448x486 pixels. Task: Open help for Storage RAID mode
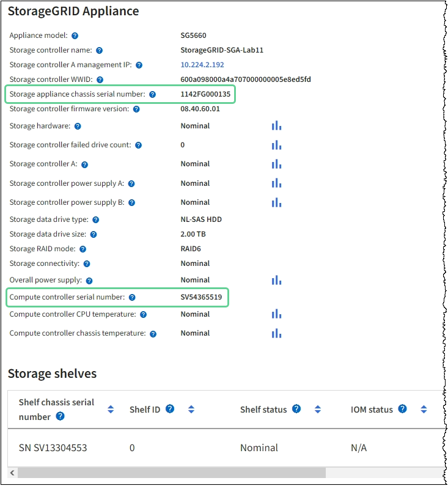[x=83, y=249]
